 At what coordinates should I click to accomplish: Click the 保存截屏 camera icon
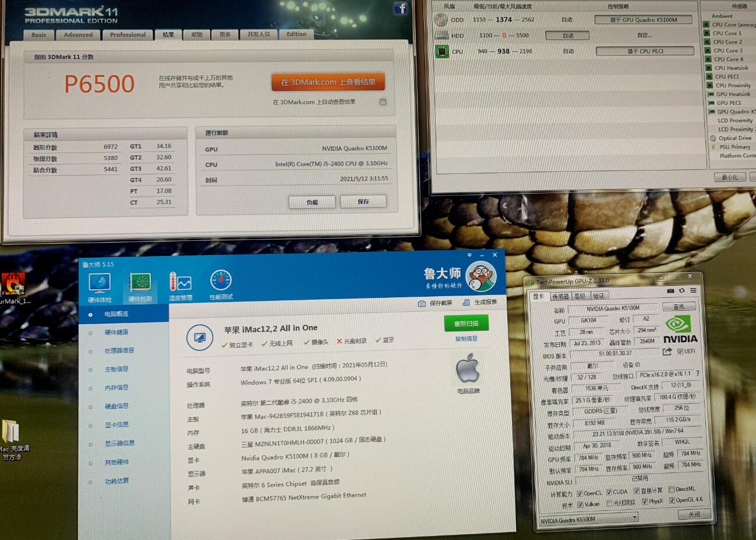[422, 303]
